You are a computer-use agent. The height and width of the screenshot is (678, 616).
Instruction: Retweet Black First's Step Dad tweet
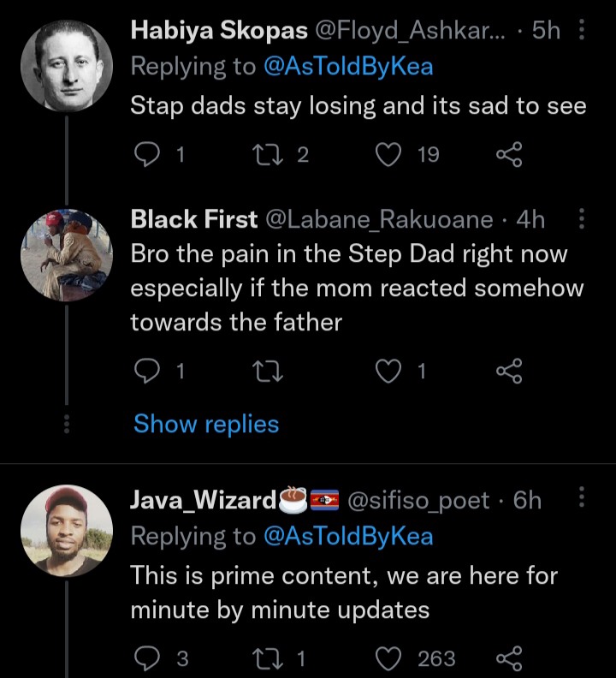coord(268,372)
